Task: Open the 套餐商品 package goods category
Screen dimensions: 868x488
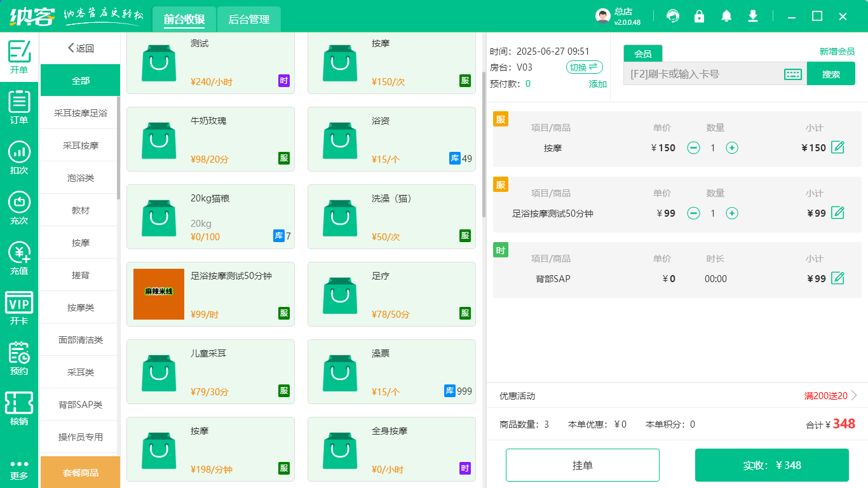Action: coord(80,472)
